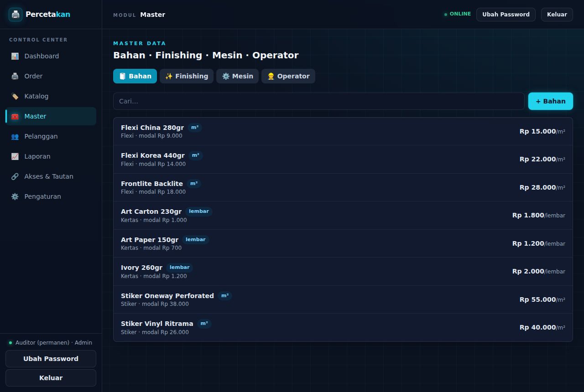The width and height of the screenshot is (584, 392).
Task: Open the Flexi Korea 440gr row
Action: tap(343, 159)
